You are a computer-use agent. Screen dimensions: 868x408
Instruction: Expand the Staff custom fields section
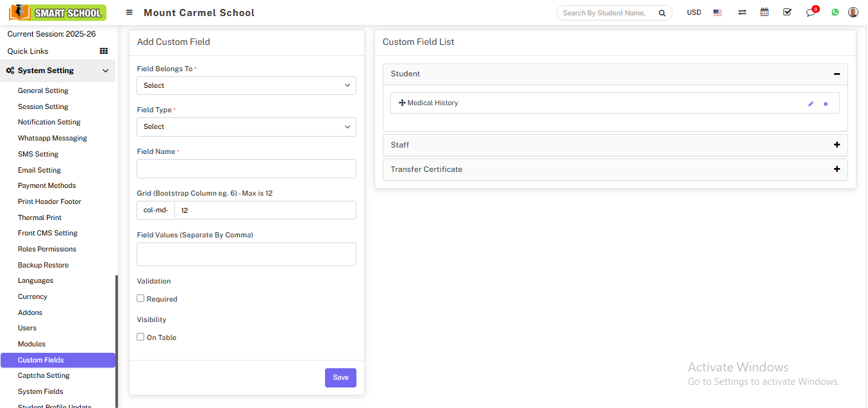(x=837, y=144)
